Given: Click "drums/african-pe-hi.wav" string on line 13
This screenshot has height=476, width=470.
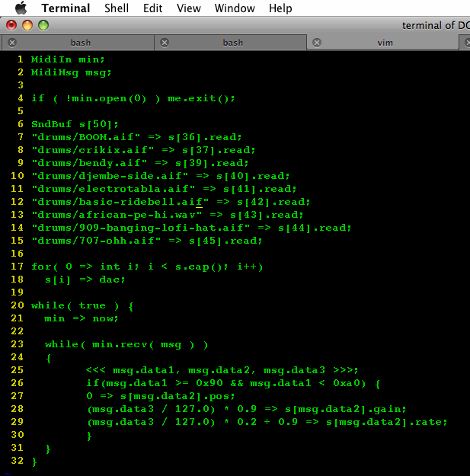Looking at the screenshot, I should point(117,215).
